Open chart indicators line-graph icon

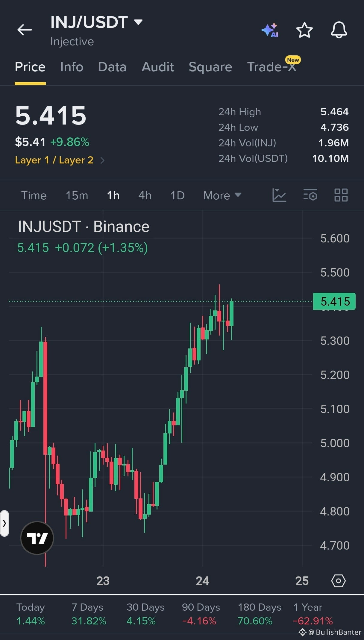click(279, 195)
